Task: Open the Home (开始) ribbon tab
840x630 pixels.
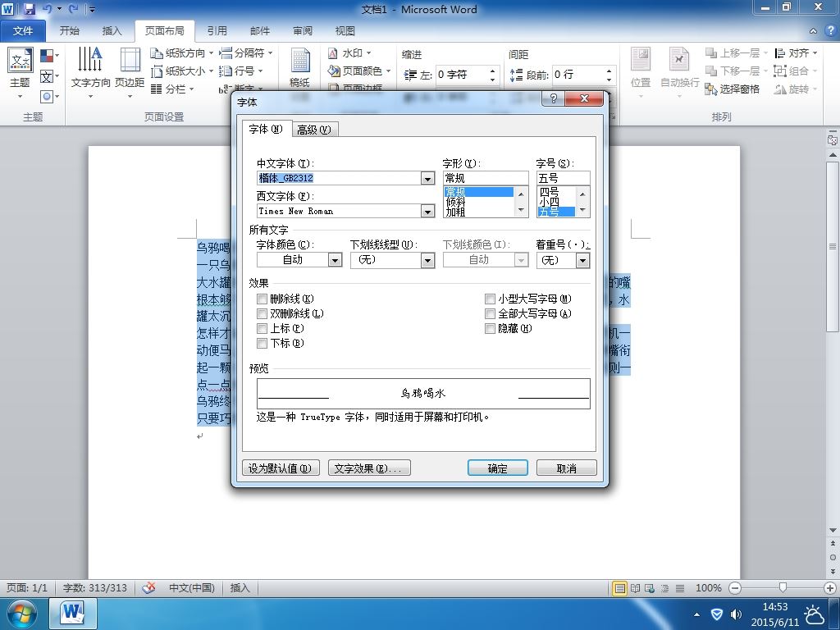Action: point(69,30)
